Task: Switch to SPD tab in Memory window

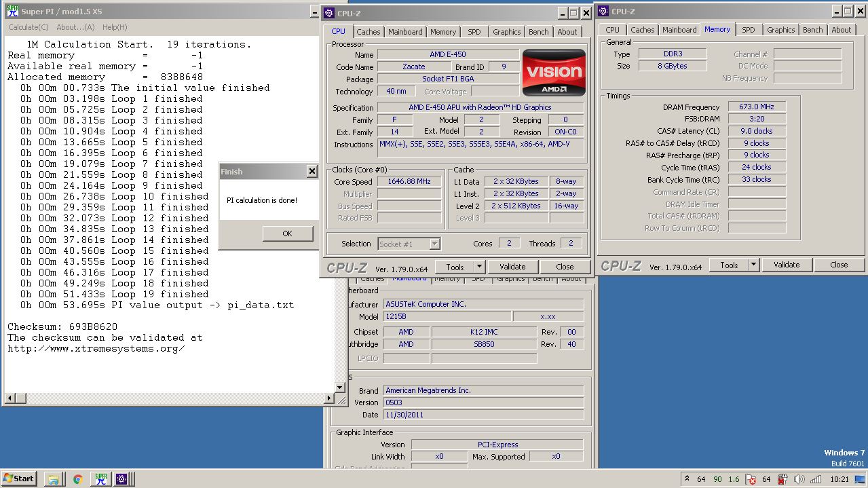Action: tap(749, 30)
